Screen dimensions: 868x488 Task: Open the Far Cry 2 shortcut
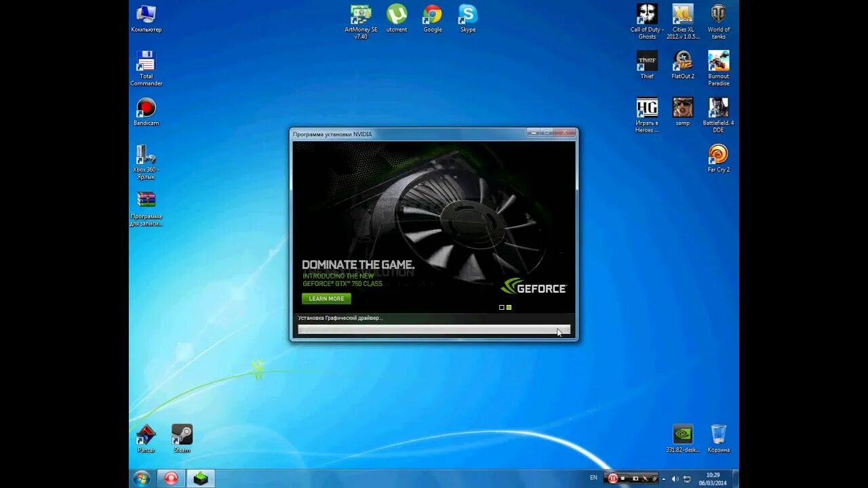pos(719,159)
